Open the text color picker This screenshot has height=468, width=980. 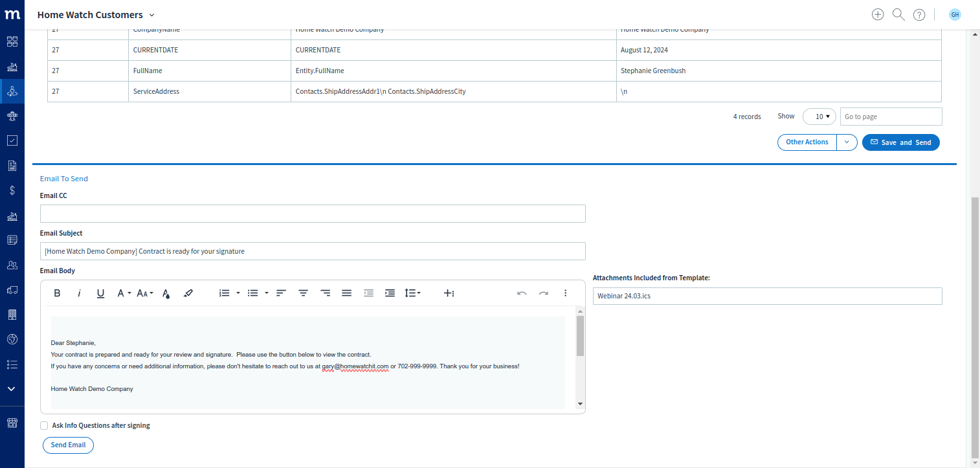tap(166, 293)
